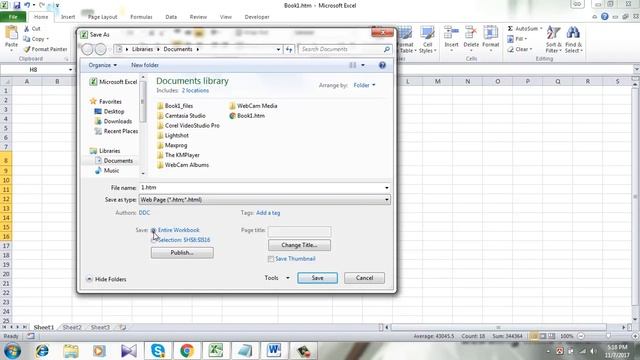The height and width of the screenshot is (360, 640).
Task: Click Word icon in taskbar
Action: pyautogui.click(x=274, y=351)
